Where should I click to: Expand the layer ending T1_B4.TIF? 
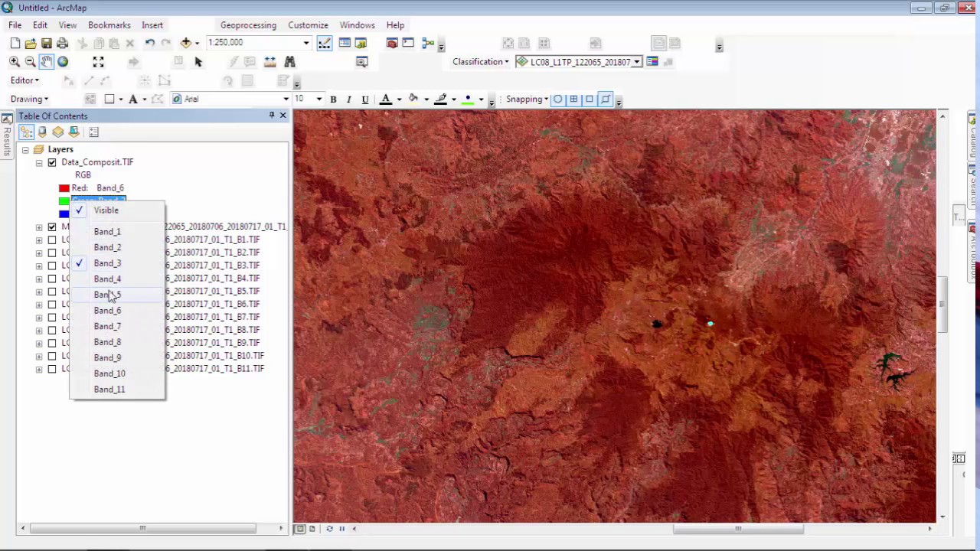39,279
